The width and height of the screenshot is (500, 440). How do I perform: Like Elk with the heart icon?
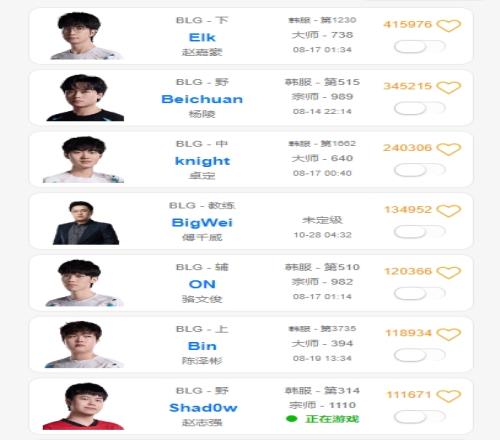click(449, 25)
